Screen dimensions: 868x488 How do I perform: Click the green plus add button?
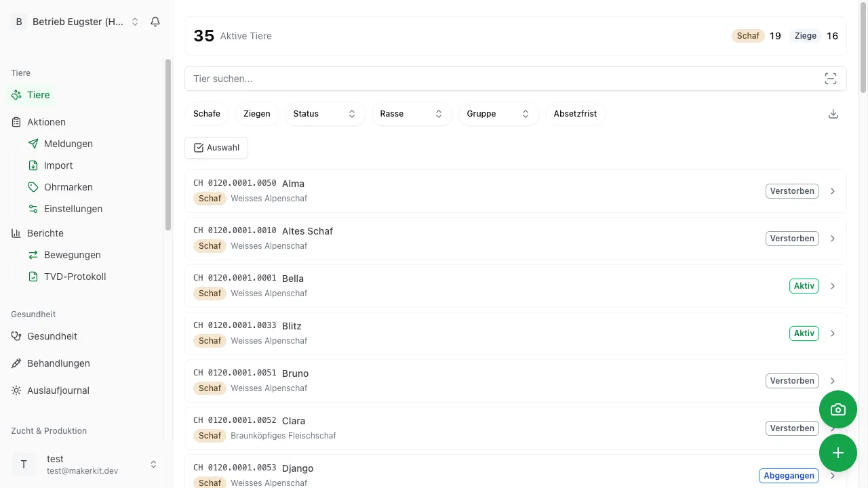click(x=838, y=453)
